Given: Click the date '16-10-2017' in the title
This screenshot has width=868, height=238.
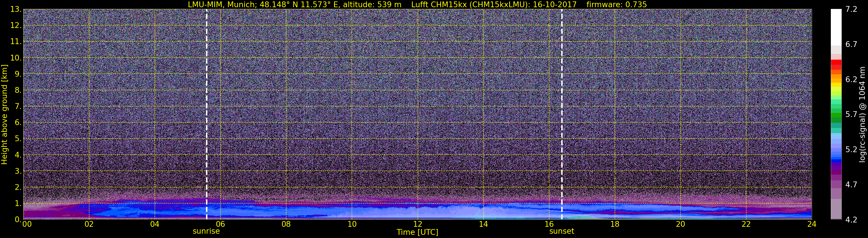Looking at the screenshot, I should [555, 4].
